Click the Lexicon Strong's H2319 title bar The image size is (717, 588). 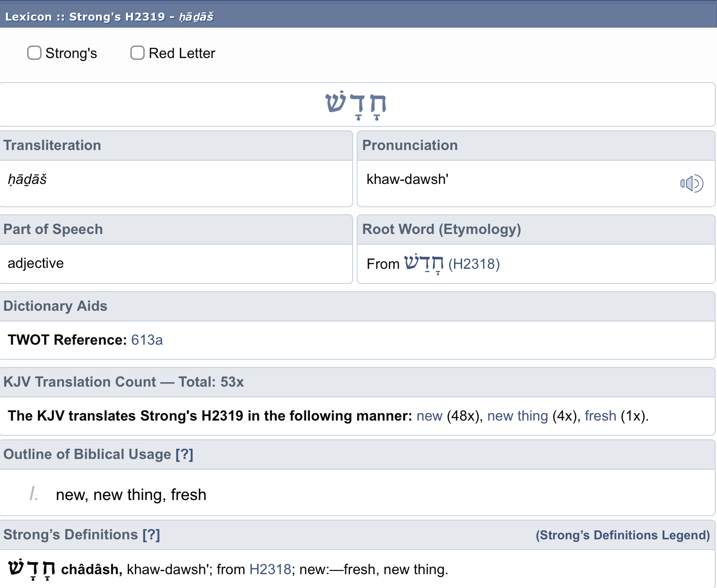click(358, 17)
